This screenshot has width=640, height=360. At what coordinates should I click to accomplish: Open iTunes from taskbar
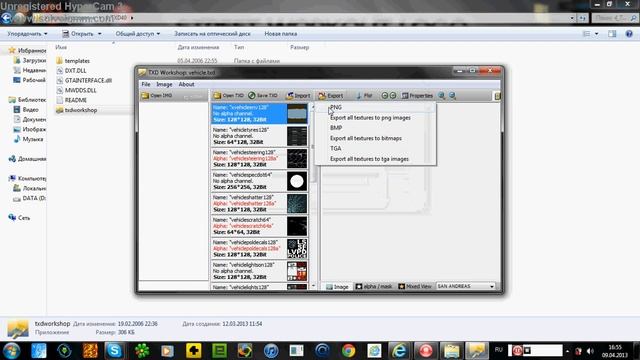tap(271, 351)
